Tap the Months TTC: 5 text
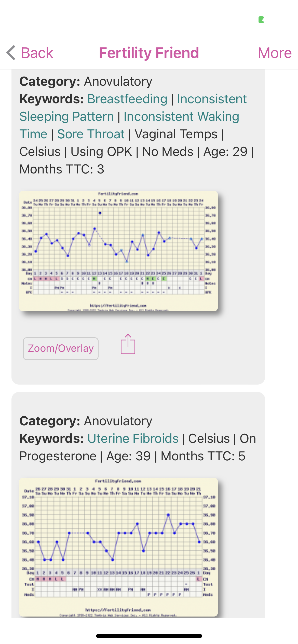This screenshot has width=298, height=644. click(x=203, y=456)
